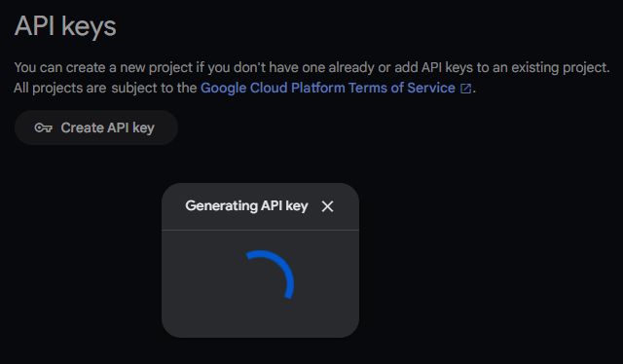Click the key icon on Create API key
This screenshot has height=364, width=623.
pyautogui.click(x=43, y=127)
